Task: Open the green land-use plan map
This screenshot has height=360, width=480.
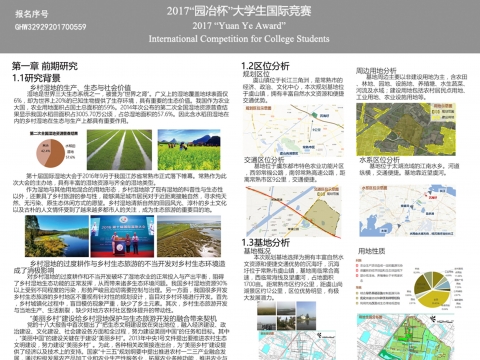Action: click(405, 337)
